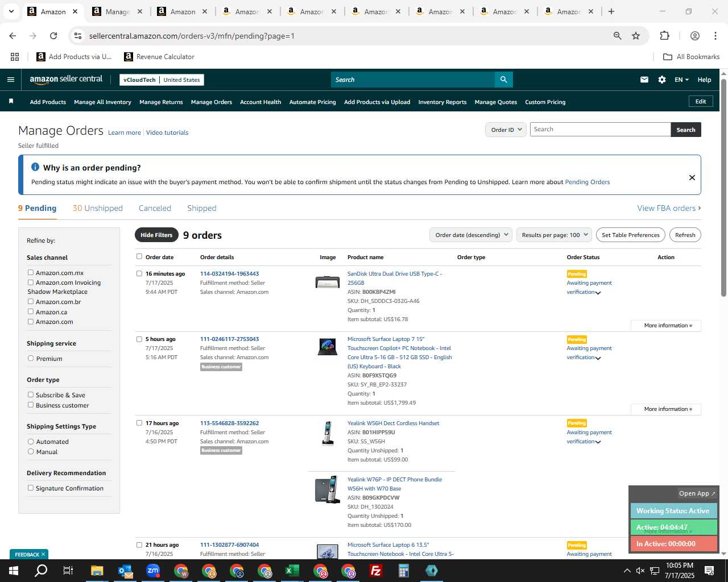Image resolution: width=728 pixels, height=582 pixels.
Task: Open Manage All Inventory menu item
Action: tap(102, 102)
